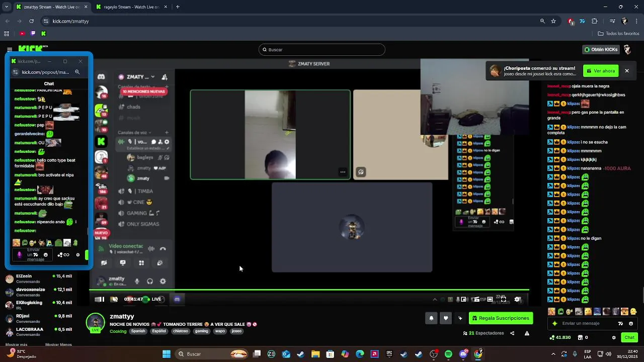Open the chat settings gear next to the Chat button

click(x=613, y=337)
